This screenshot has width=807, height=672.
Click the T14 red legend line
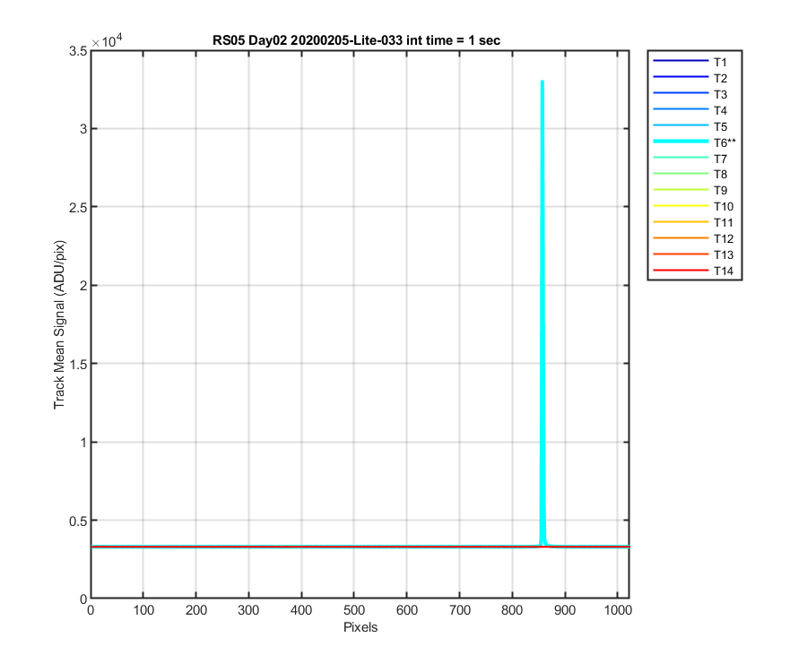coord(681,270)
